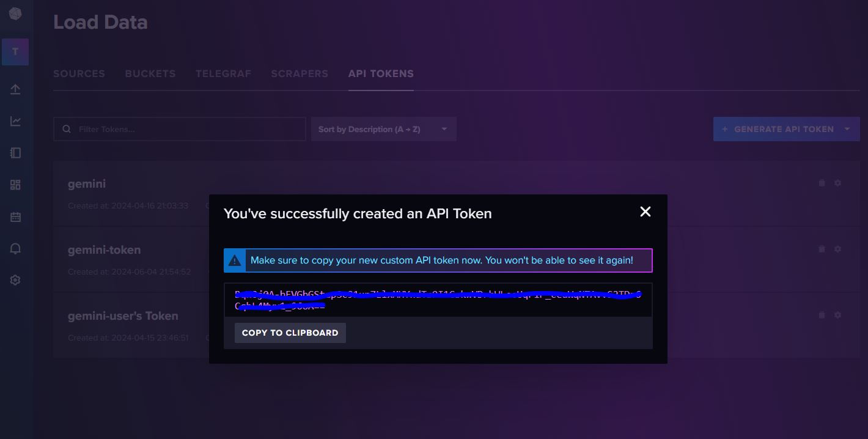Go to Dashboards via sidebar icon
The image size is (868, 439).
pyautogui.click(x=15, y=185)
